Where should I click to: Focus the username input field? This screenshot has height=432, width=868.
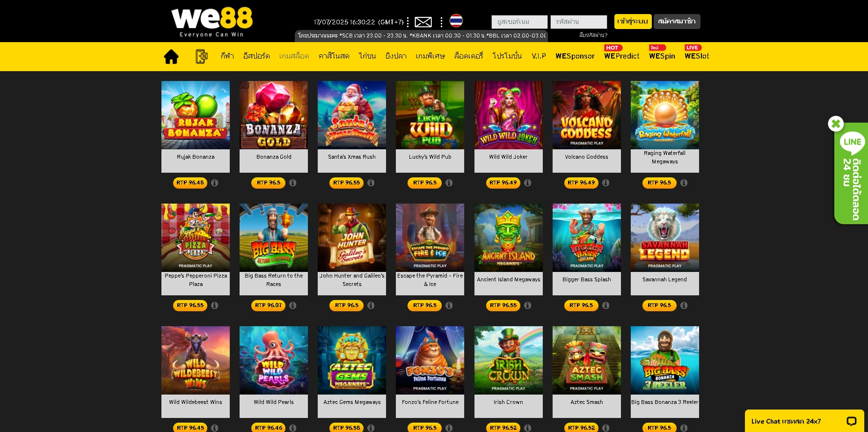tap(519, 22)
